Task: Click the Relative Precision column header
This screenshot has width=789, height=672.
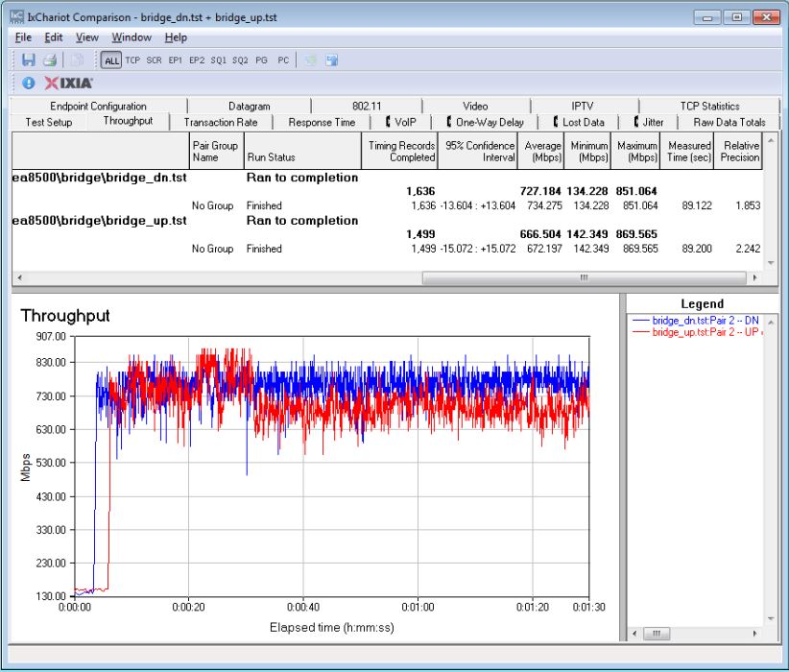Action: [x=738, y=151]
